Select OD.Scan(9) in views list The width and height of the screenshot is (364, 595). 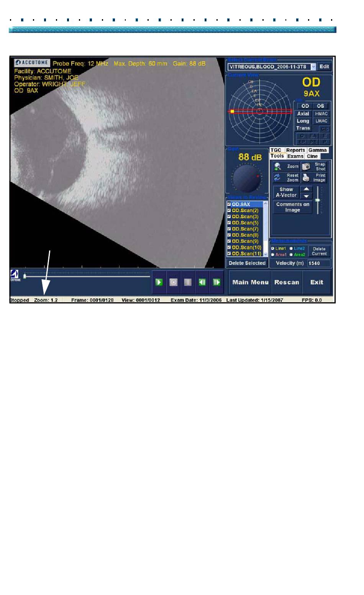coord(245,241)
